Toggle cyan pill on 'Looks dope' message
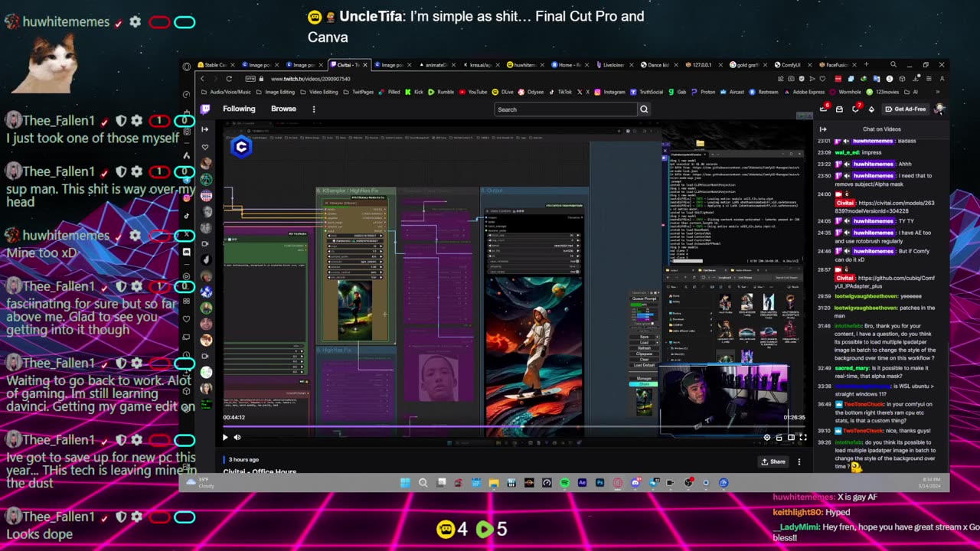980x551 pixels. (x=185, y=517)
